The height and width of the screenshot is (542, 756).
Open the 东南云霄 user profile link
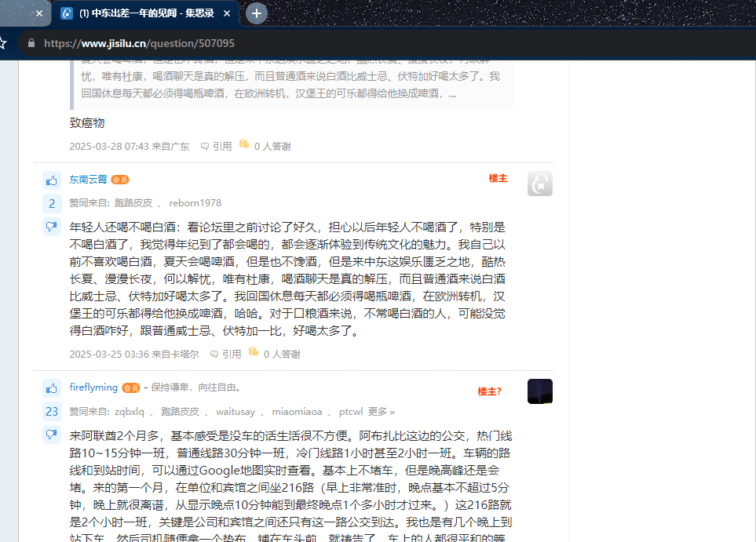coord(88,179)
